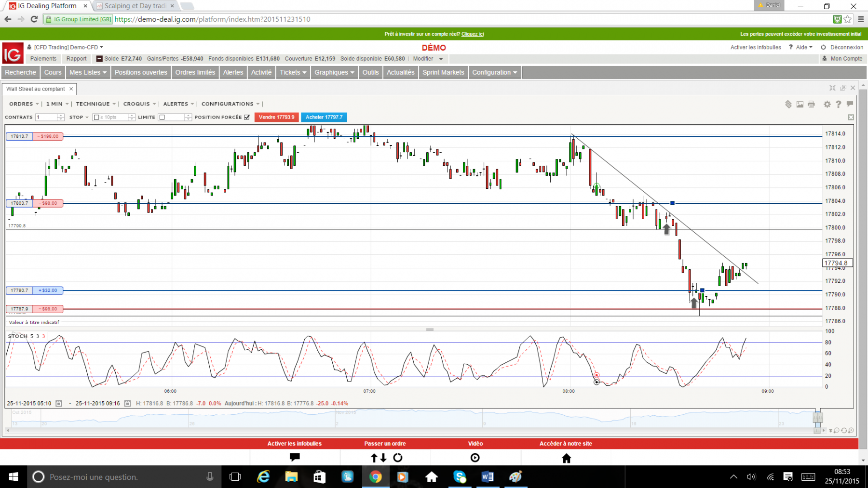Viewport: 868px width, 488px height.
Task: Enable the Limite checkbox
Action: [162, 117]
